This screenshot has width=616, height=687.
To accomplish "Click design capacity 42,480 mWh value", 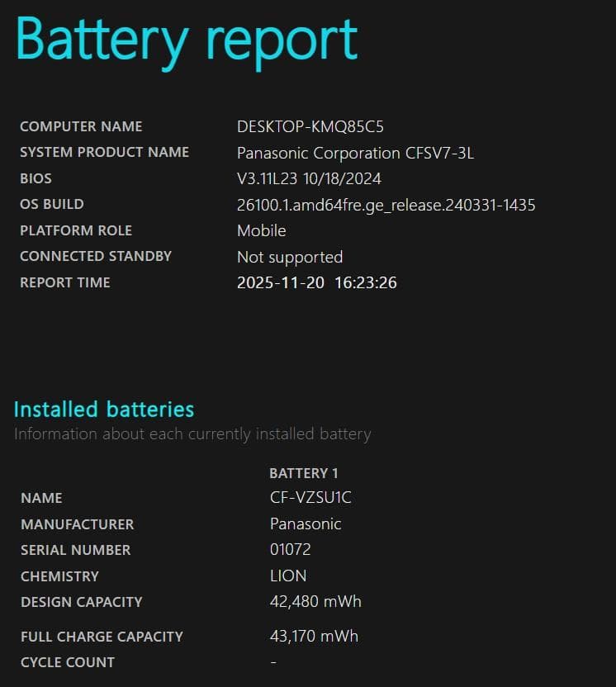I will click(315, 602).
